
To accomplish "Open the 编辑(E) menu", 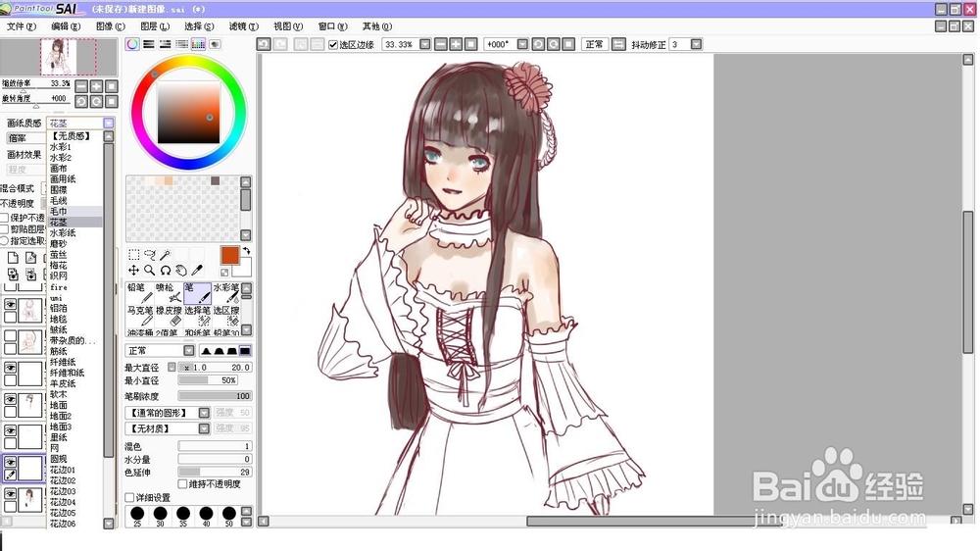I will coord(66,26).
